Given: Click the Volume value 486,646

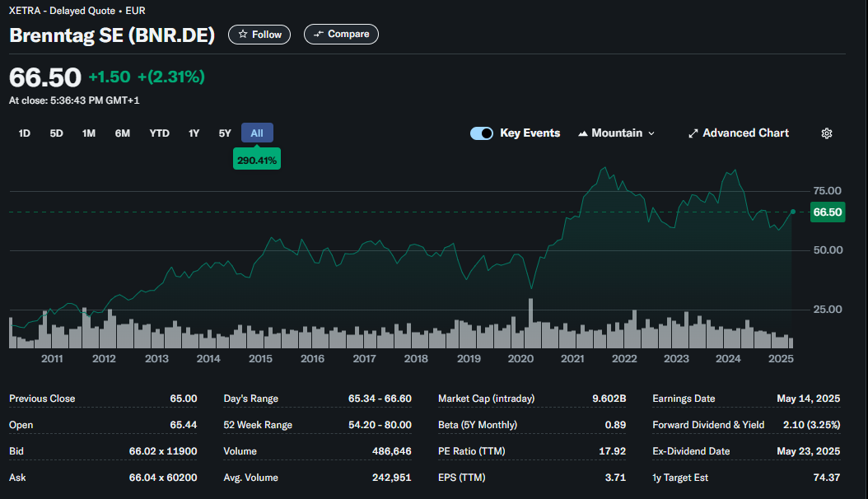Looking at the screenshot, I should pyautogui.click(x=392, y=451).
